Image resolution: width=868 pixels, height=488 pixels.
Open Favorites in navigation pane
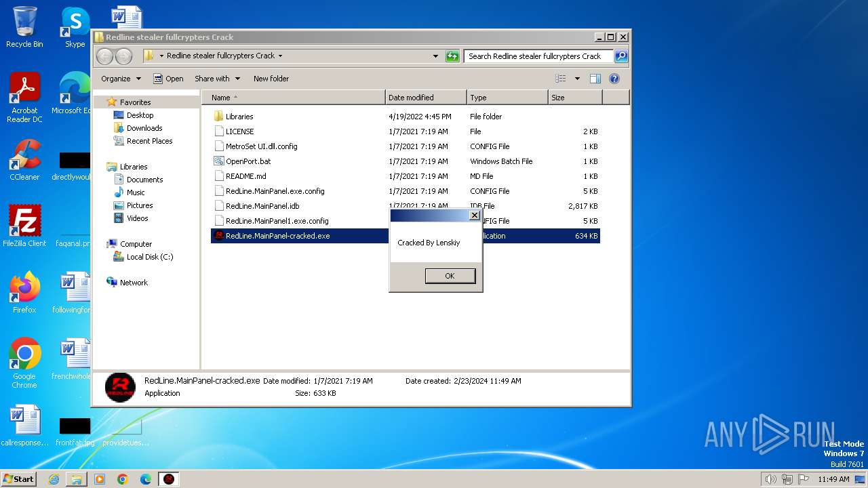point(135,102)
